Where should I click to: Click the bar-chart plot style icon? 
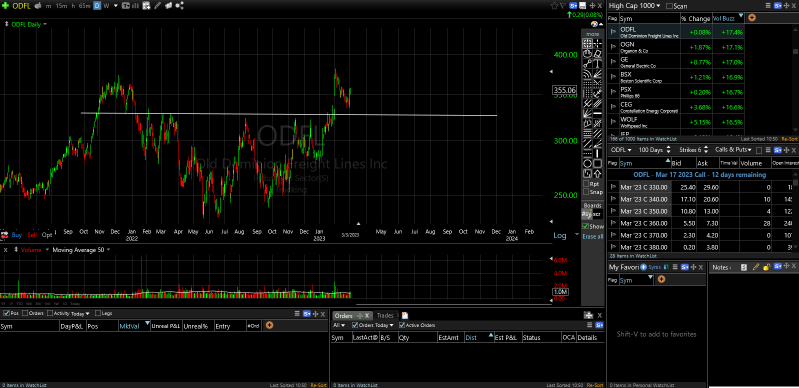135,6
